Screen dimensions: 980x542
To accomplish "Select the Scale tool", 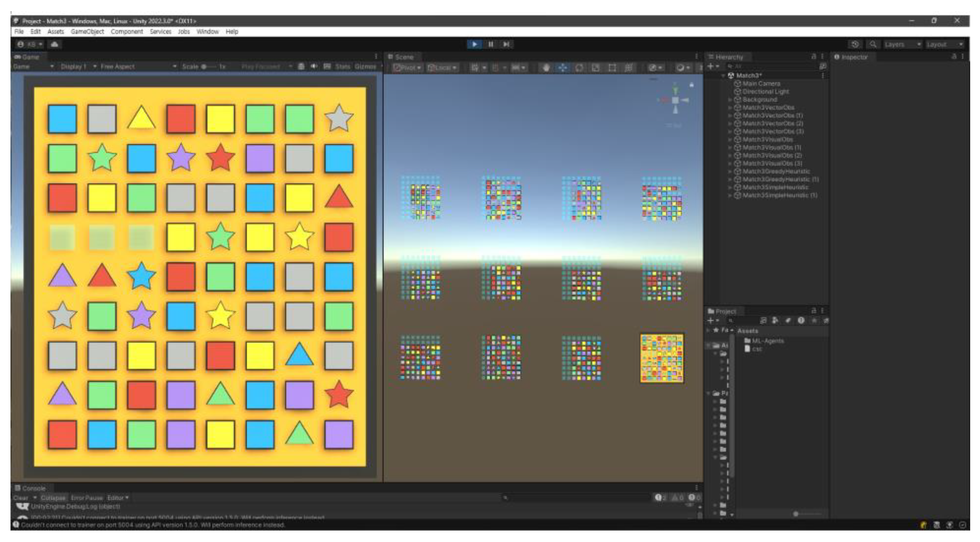I will (x=596, y=68).
